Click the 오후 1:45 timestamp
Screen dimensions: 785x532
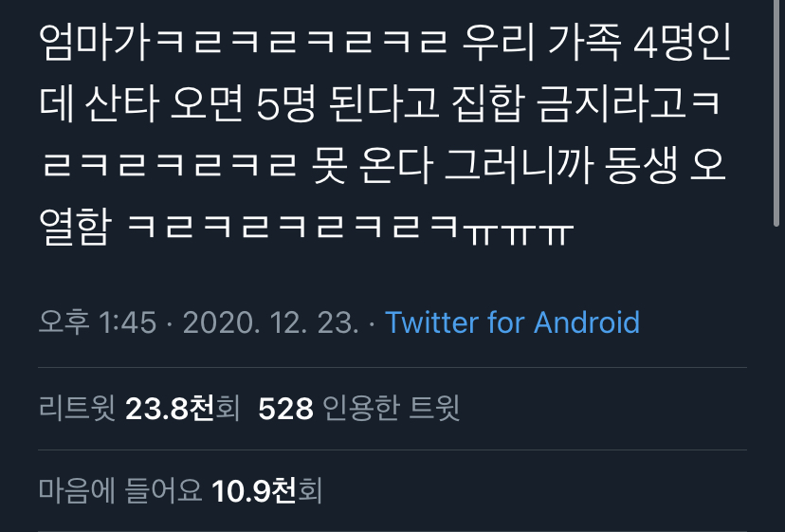[x=98, y=322]
